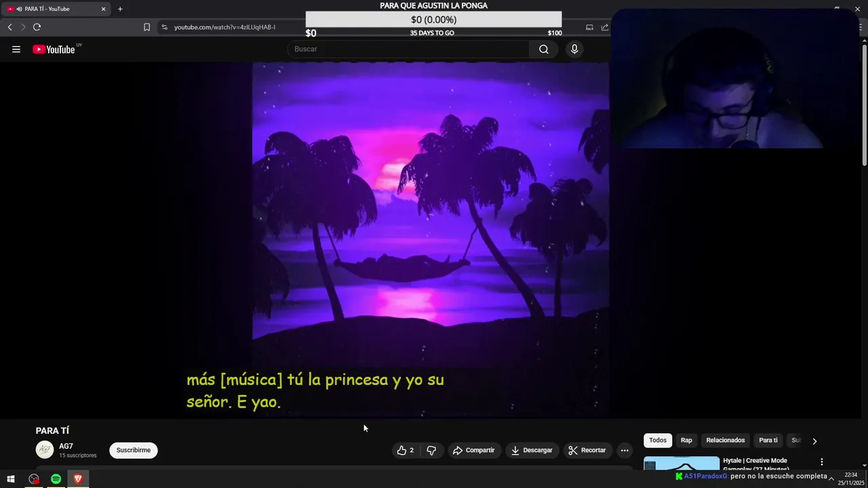Open options menu for the Hytale video

point(822,462)
